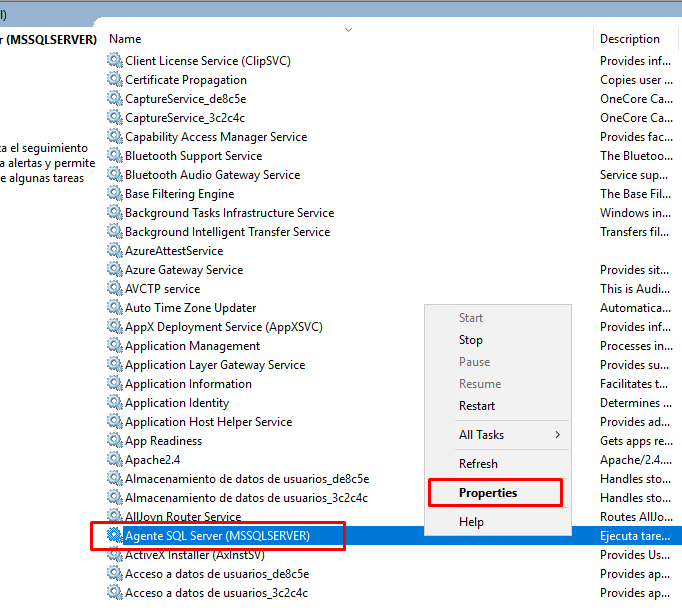This screenshot has height=616, width=682.
Task: Select the Azure Gateway Service entry
Action: 184,270
